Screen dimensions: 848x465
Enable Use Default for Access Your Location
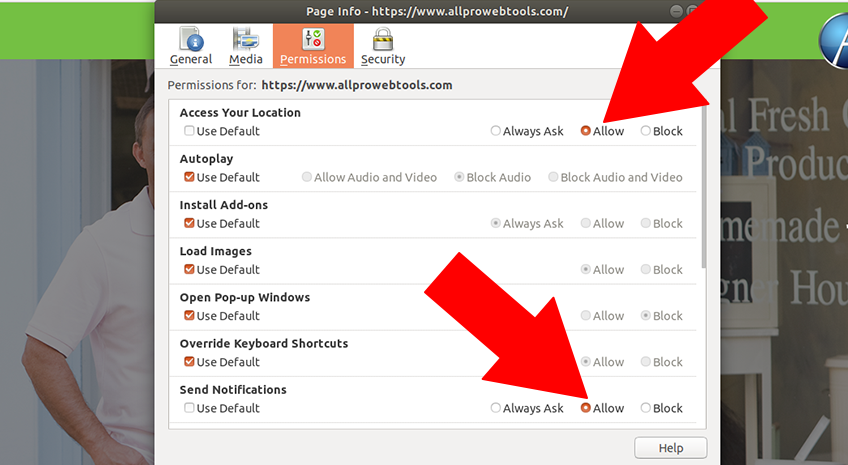click(x=189, y=131)
